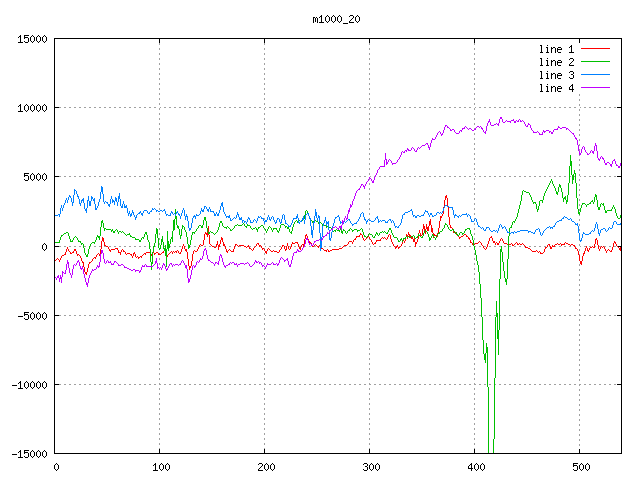Select the 'line 3' legend label
640x480 pixels.
(557, 75)
